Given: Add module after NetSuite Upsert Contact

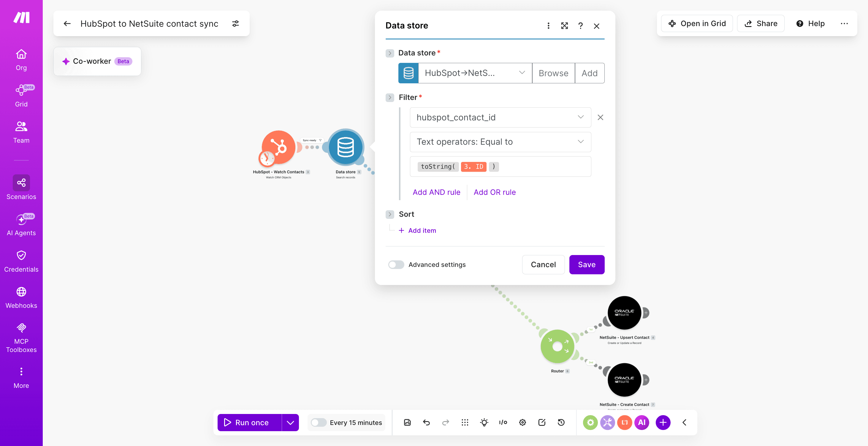Looking at the screenshot, I should pyautogui.click(x=646, y=313).
